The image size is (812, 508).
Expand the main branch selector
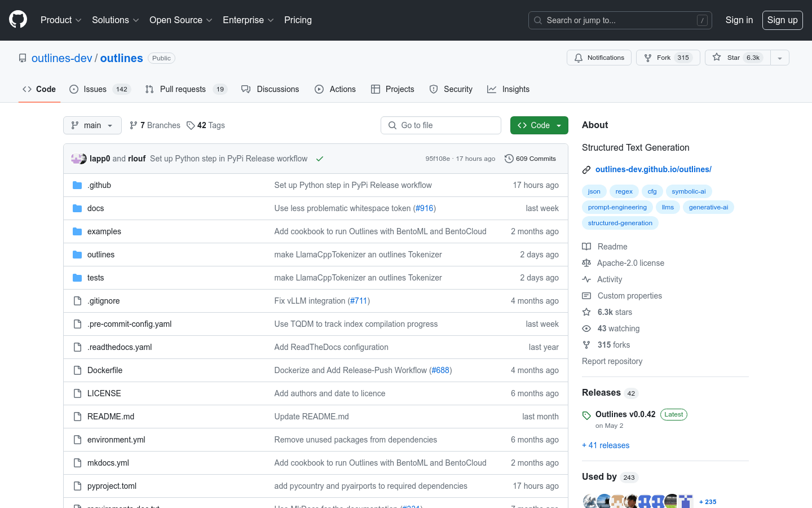(92, 125)
